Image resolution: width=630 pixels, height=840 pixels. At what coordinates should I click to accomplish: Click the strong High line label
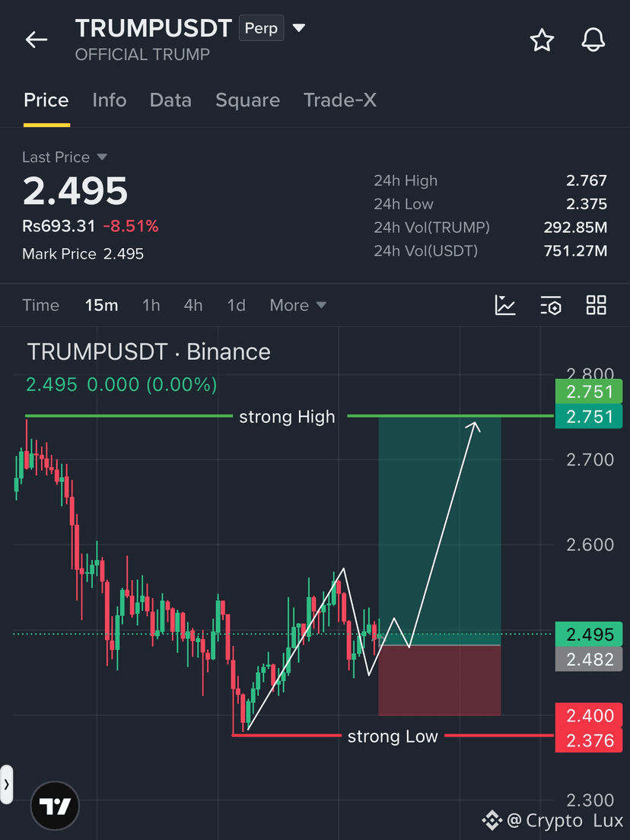(x=287, y=417)
